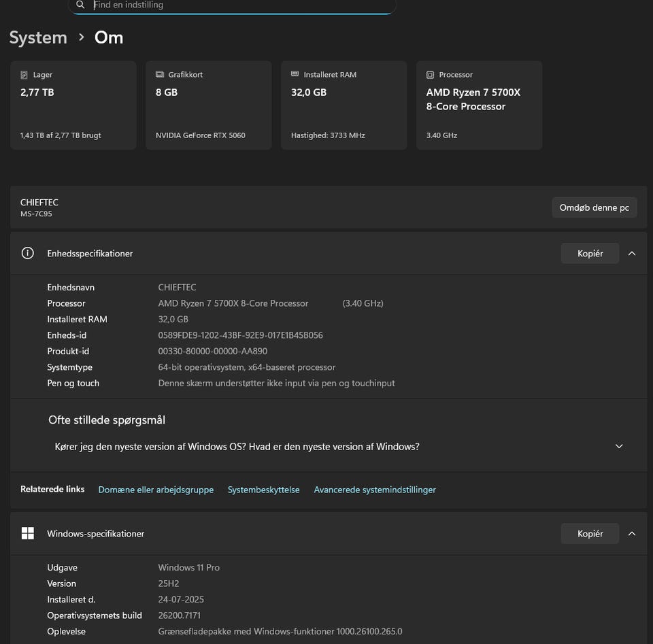Click the Om breadcrumb title
The image size is (653, 644).
[109, 37]
